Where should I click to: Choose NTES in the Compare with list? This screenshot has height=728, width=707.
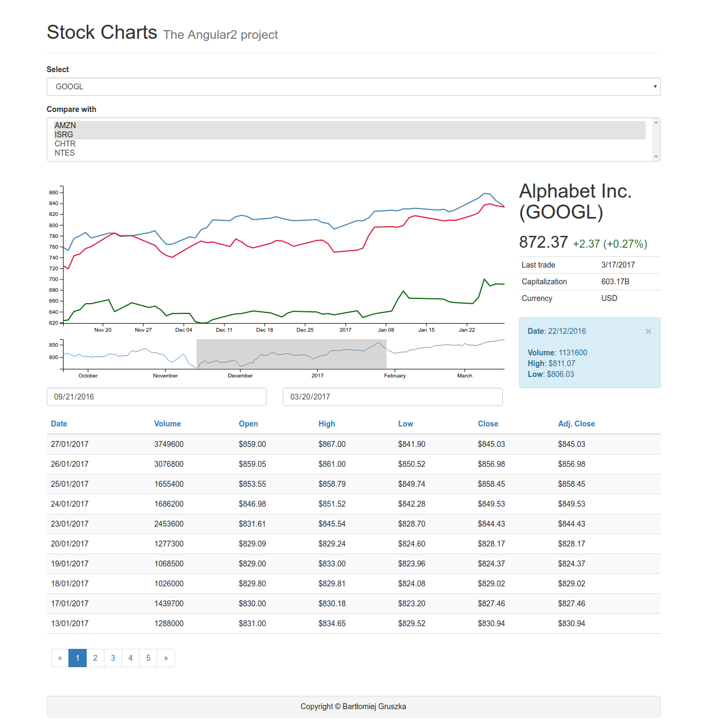[x=349, y=153]
